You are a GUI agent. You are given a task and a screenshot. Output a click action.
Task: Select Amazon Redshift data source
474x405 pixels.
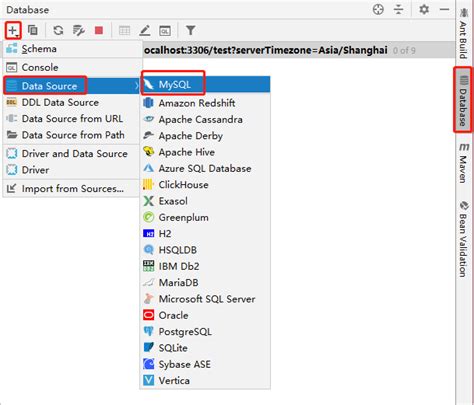[205, 103]
